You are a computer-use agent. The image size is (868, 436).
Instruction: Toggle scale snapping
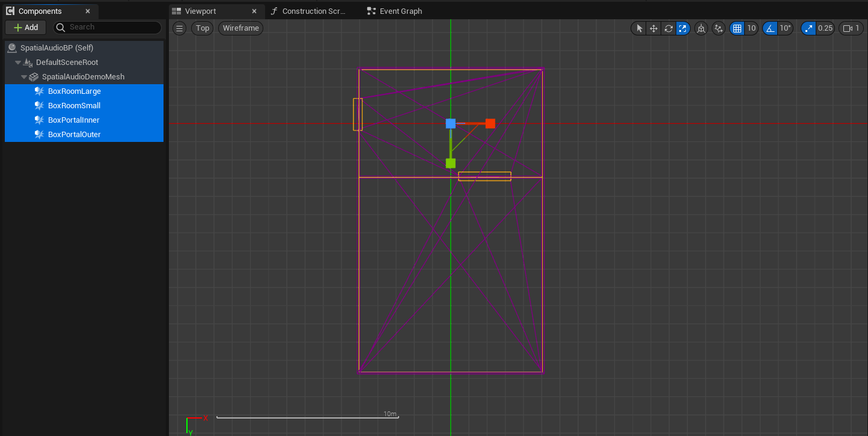tap(808, 28)
